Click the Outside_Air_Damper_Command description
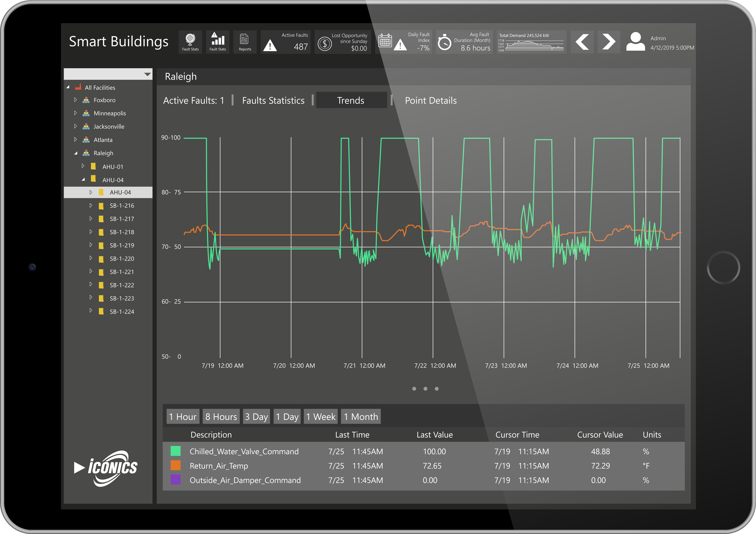Viewport: 756px width, 534px height. point(245,480)
